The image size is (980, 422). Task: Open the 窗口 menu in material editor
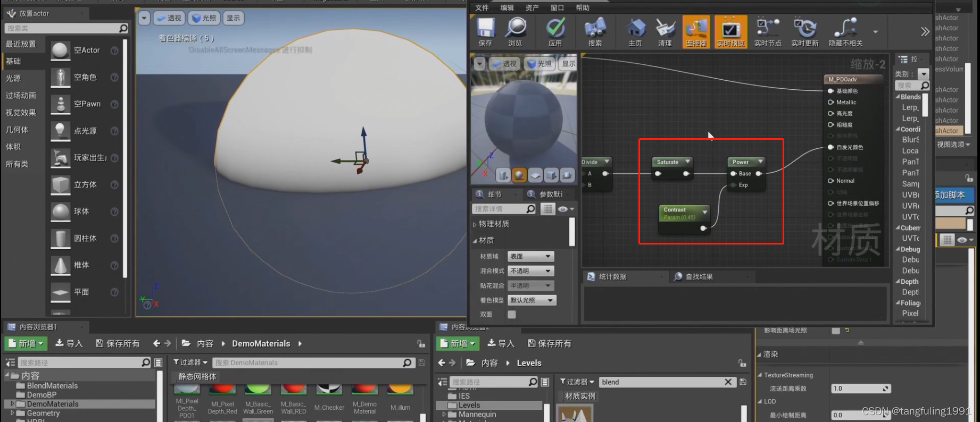557,7
